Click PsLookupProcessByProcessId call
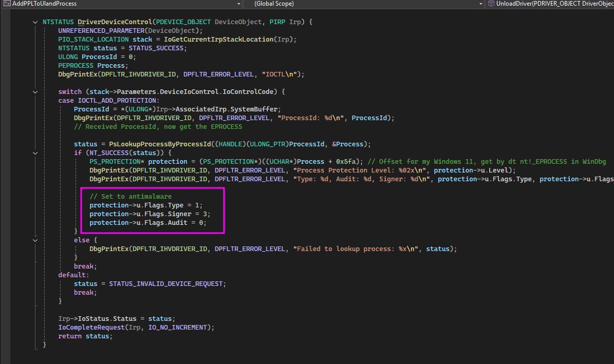 coord(160,144)
